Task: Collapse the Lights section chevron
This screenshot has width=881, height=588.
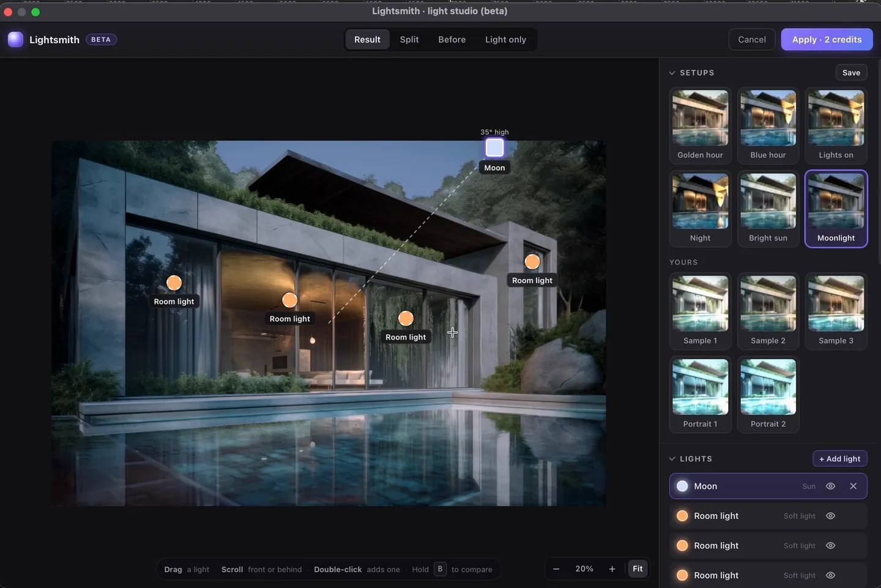Action: point(672,459)
